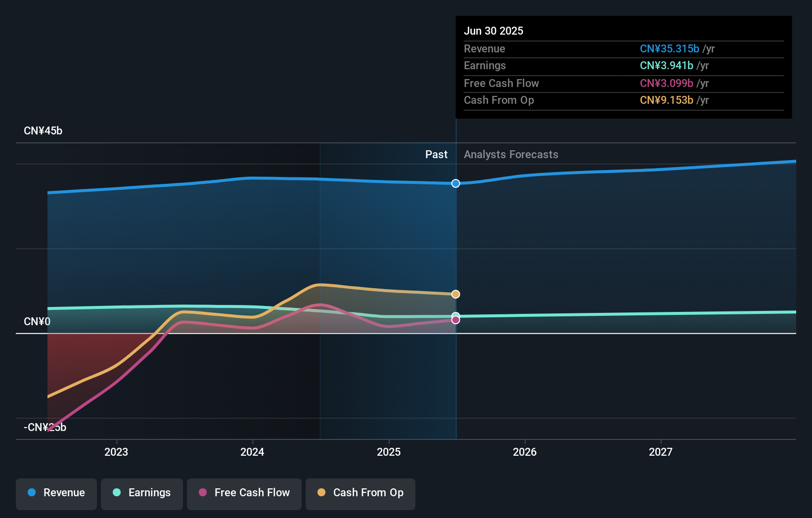This screenshot has height=518, width=812.
Task: Toggle the Revenue series legend button
Action: pyautogui.click(x=56, y=494)
